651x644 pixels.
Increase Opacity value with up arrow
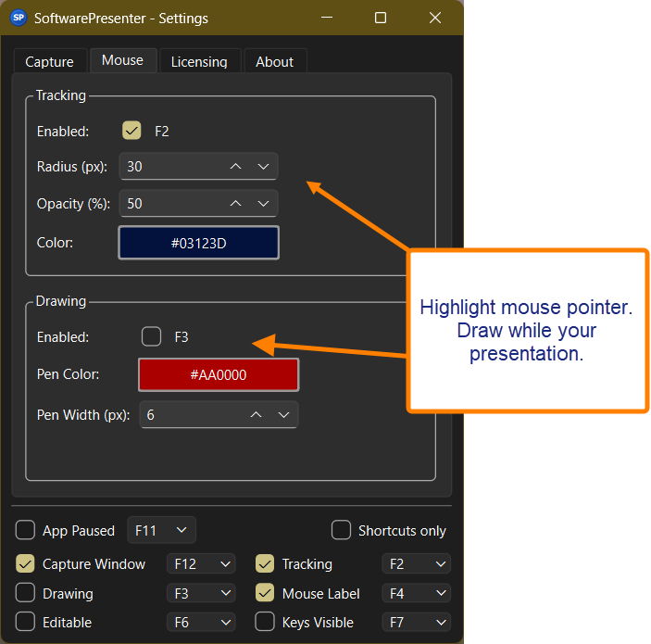click(x=236, y=203)
